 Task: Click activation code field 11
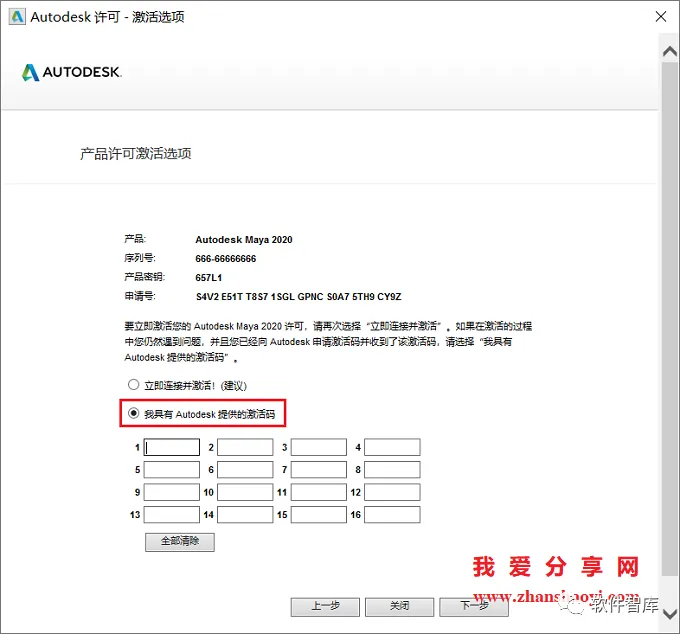[x=319, y=492]
